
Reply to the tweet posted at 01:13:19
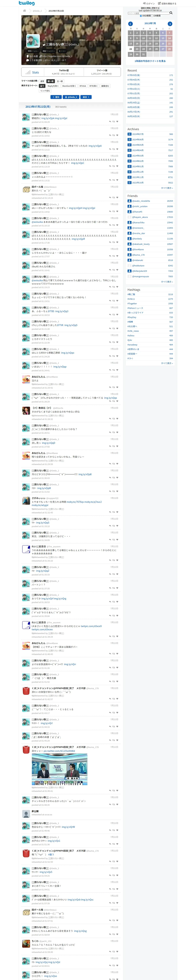pos(110,166)
